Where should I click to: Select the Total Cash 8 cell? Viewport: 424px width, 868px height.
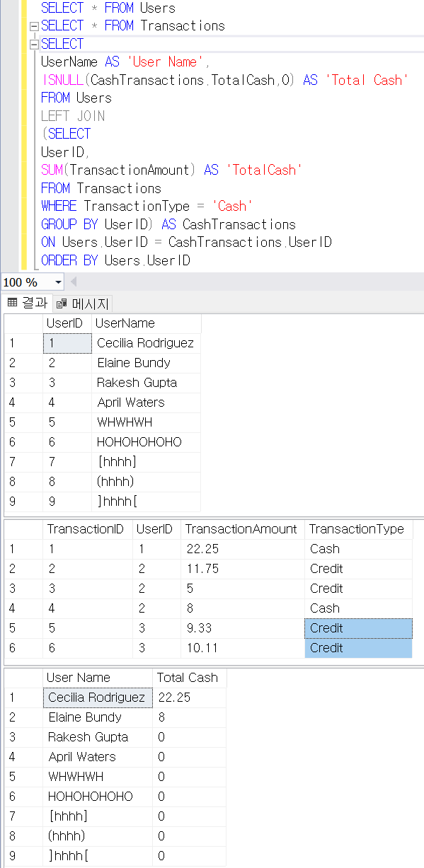(x=189, y=717)
